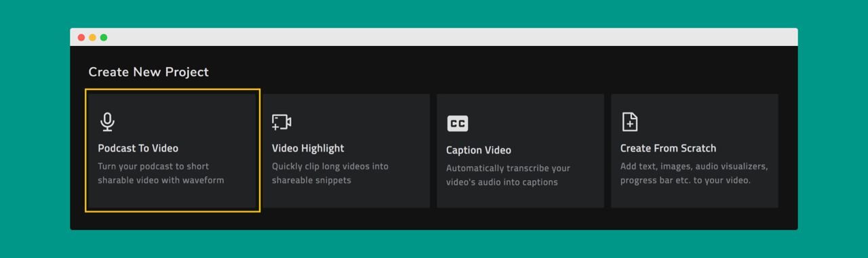Open the Video Highlight project option
This screenshot has height=258, width=868.
click(308, 148)
